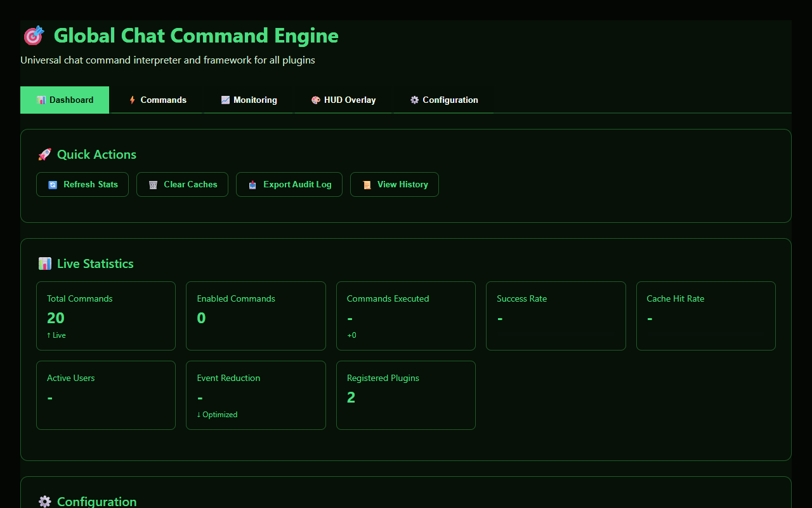Click the palette icon on HUD Overlay tab
Image resolution: width=812 pixels, height=508 pixels.
[315, 100]
